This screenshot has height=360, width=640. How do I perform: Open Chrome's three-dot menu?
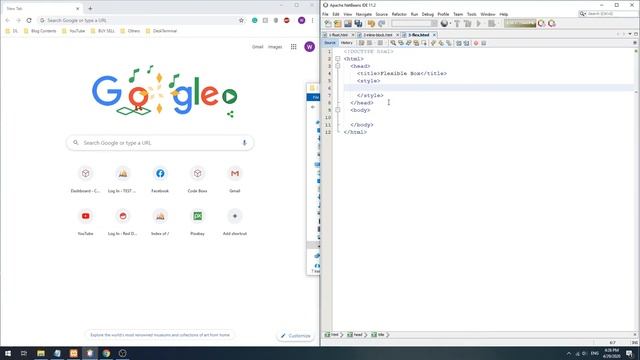313,20
